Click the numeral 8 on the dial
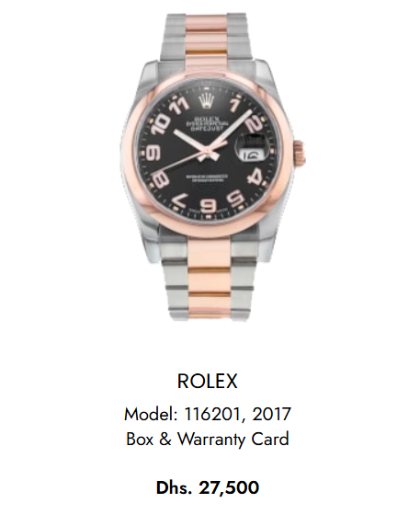This screenshot has width=420, height=526. [x=160, y=179]
